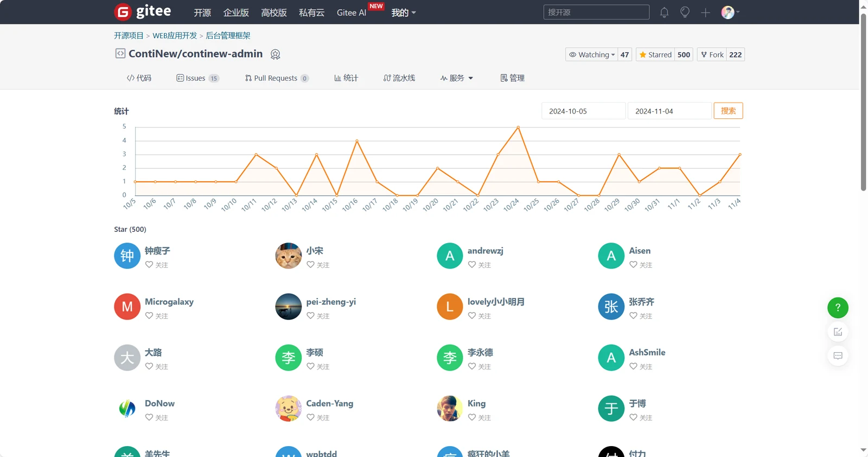The height and width of the screenshot is (457, 868).
Task: Switch to the 代码 tab
Action: [x=139, y=78]
